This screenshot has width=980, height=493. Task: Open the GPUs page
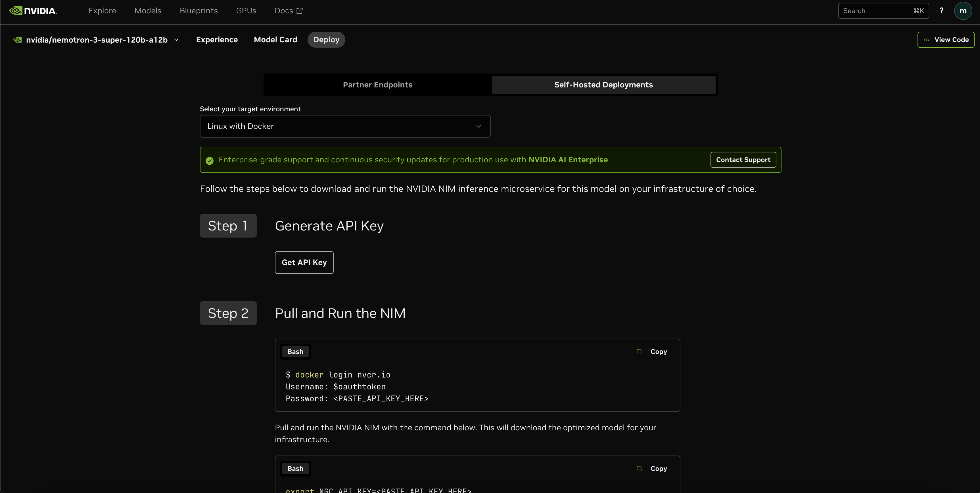coord(246,11)
